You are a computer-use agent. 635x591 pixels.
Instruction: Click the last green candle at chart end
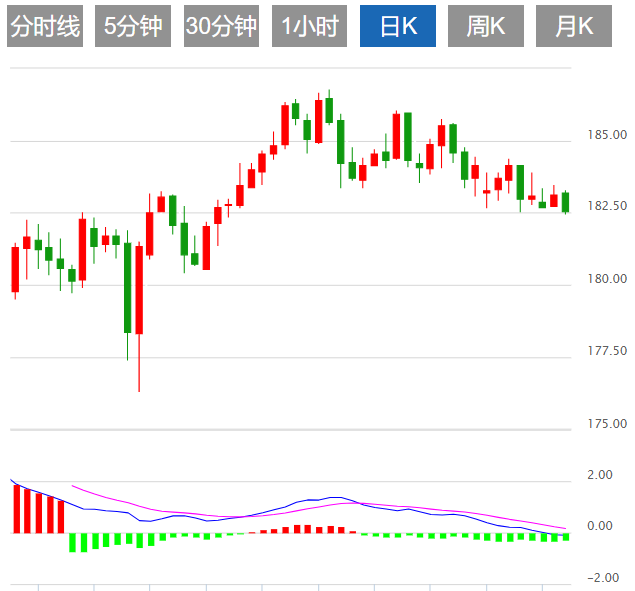click(565, 202)
